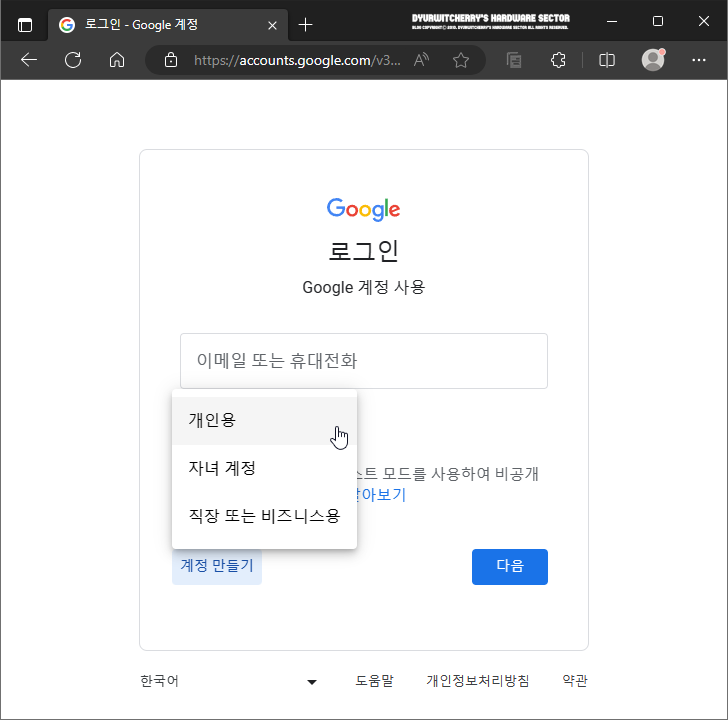
Task: Activate the read aloud icon
Action: click(422, 60)
